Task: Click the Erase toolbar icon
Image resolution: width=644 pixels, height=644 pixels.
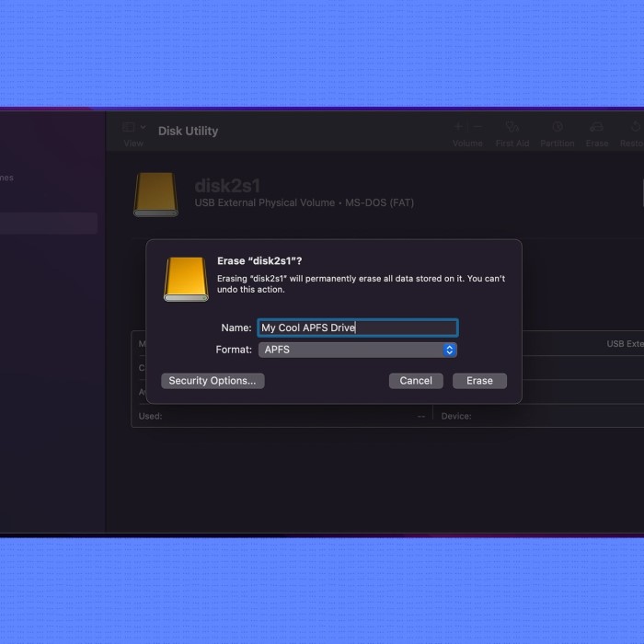Action: 596,127
